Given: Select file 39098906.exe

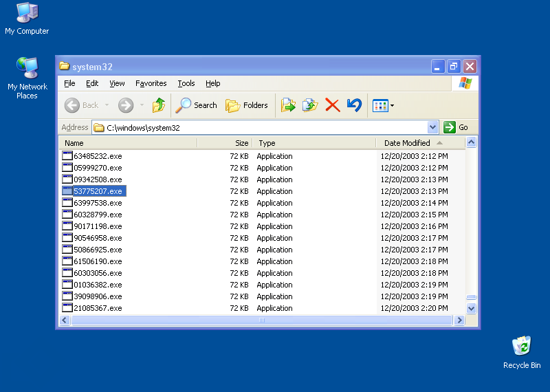Looking at the screenshot, I should [x=98, y=296].
